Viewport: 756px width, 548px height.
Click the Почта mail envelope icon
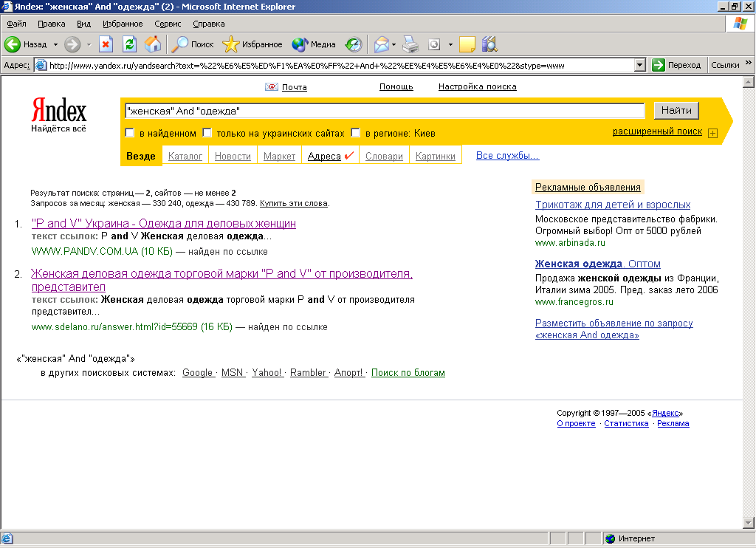tap(272, 87)
